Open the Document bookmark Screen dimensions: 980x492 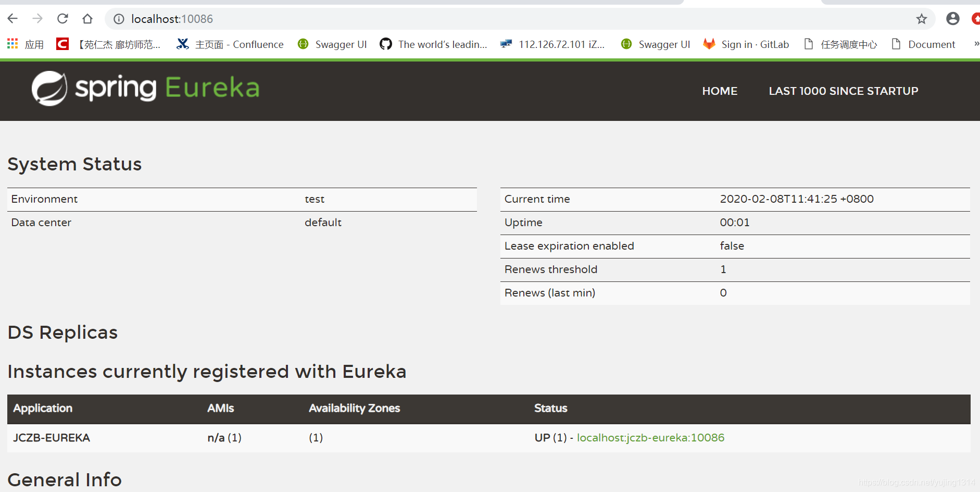[923, 44]
